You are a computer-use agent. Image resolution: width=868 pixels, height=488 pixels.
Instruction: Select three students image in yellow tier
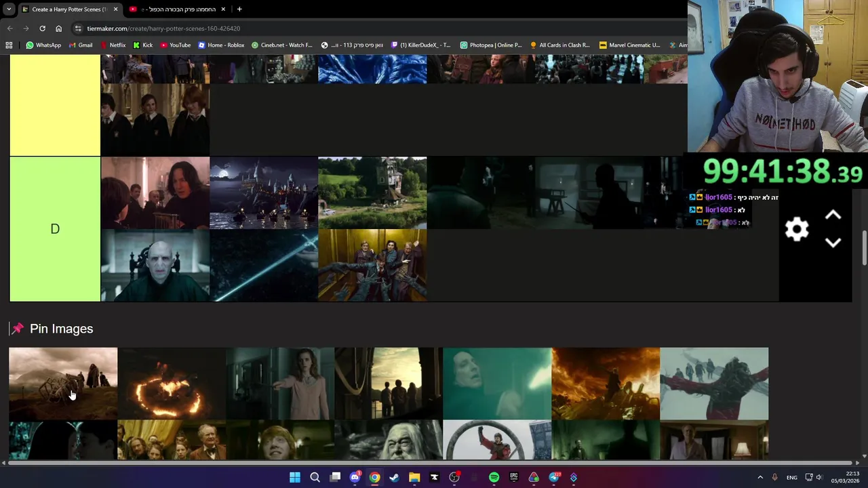click(155, 120)
